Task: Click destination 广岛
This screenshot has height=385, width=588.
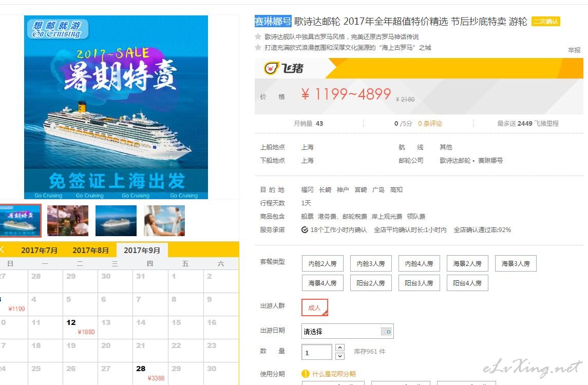Action: pyautogui.click(x=378, y=190)
